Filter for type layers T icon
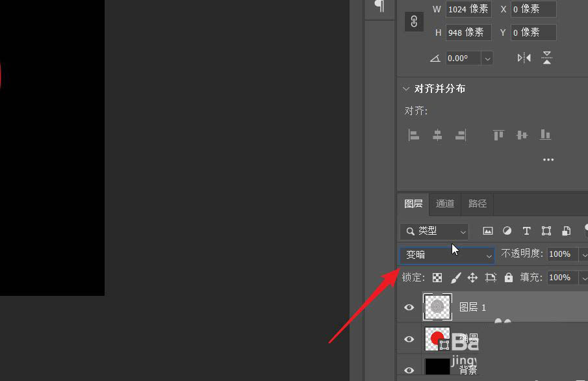Image resolution: width=588 pixels, height=381 pixels. pos(526,231)
